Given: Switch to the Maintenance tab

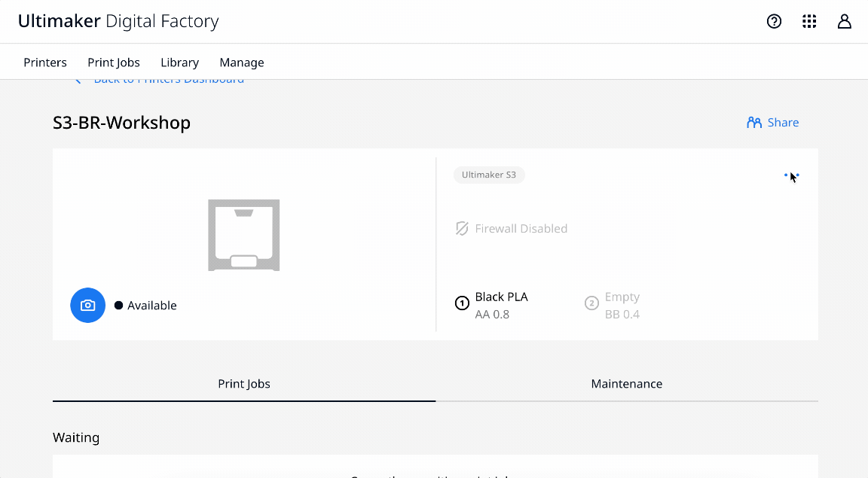Looking at the screenshot, I should point(626,383).
